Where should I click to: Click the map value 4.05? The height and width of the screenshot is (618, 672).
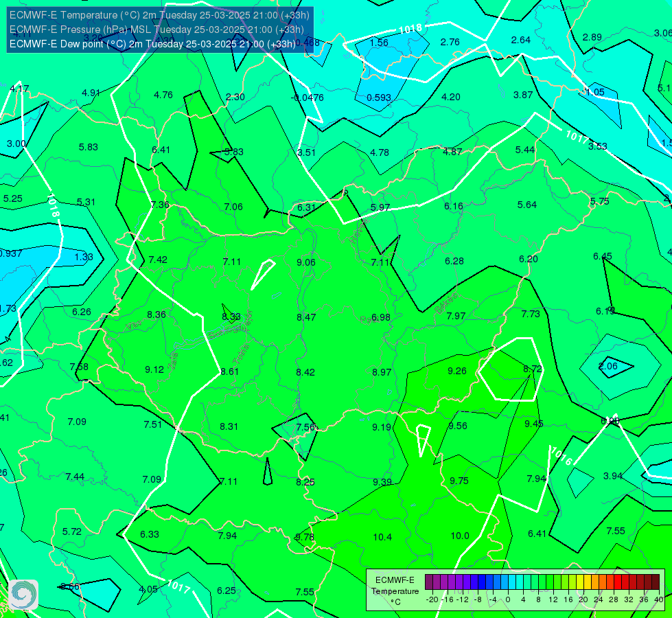tap(148, 590)
